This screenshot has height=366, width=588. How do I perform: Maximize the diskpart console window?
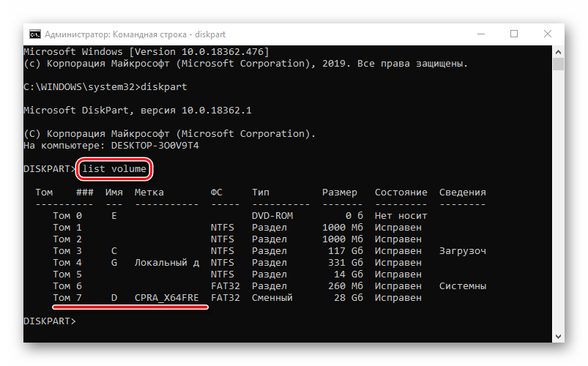[x=514, y=34]
